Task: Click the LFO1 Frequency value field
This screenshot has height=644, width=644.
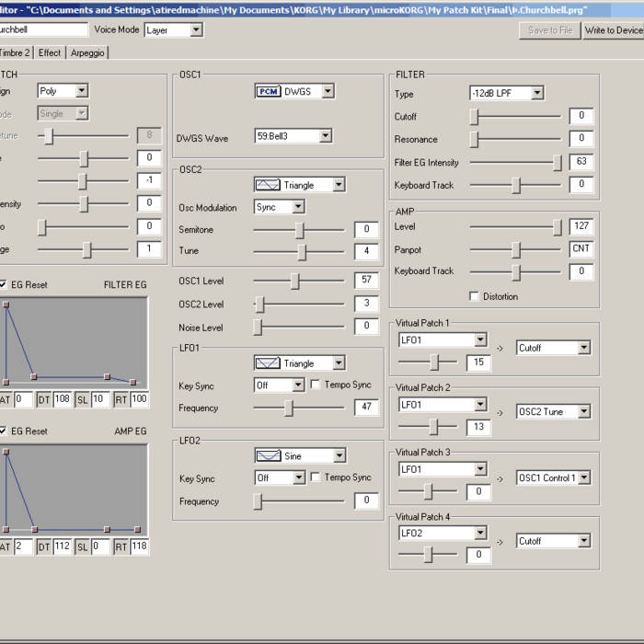Action: 366,408
